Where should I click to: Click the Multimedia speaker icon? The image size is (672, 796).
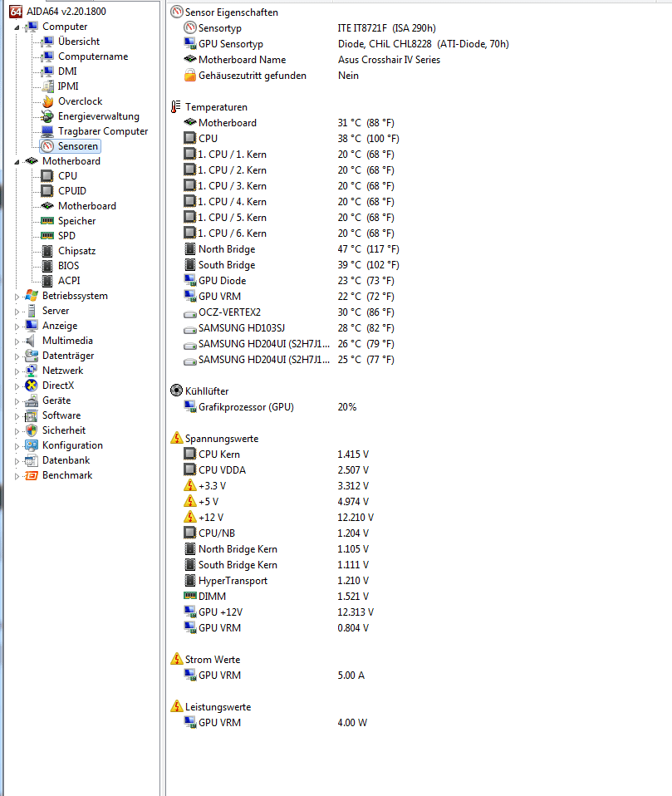point(32,341)
